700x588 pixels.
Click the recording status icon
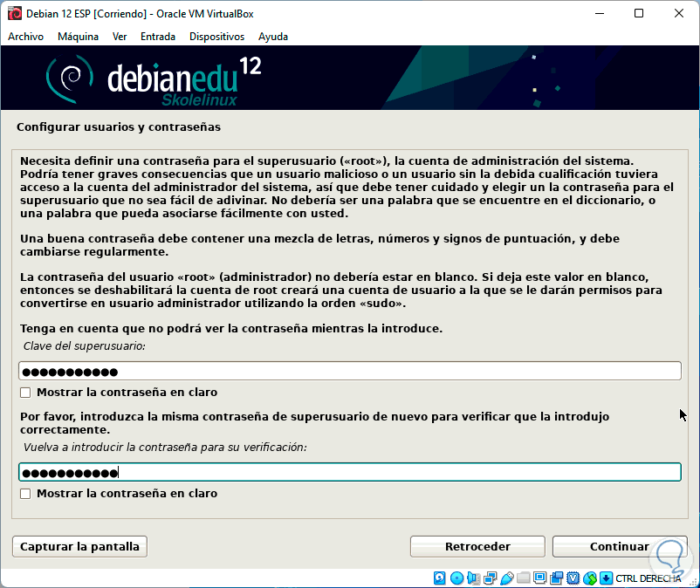click(x=557, y=578)
